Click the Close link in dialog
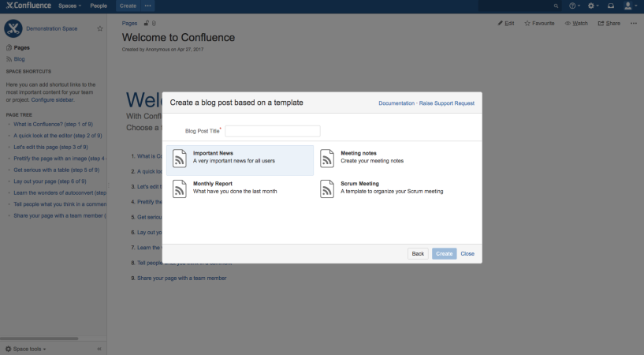This screenshot has height=355, width=644. [467, 253]
